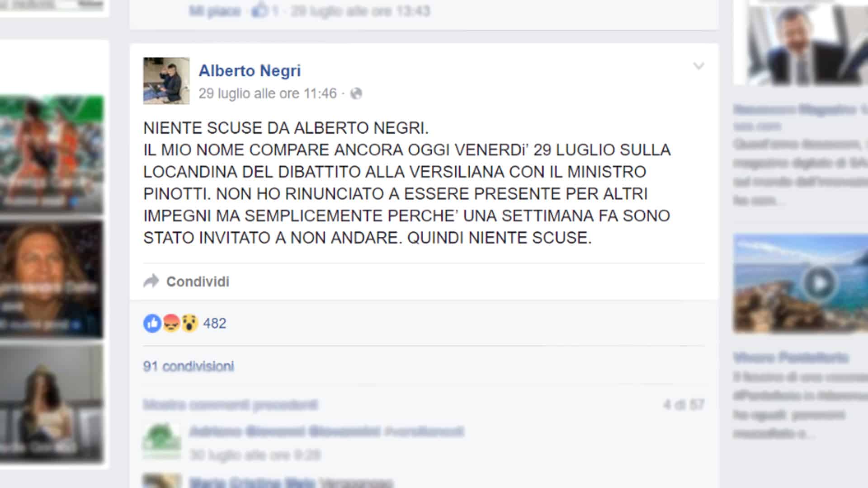Screen dimensions: 868x488
Task: Expand the post options chevron menu
Action: click(698, 66)
